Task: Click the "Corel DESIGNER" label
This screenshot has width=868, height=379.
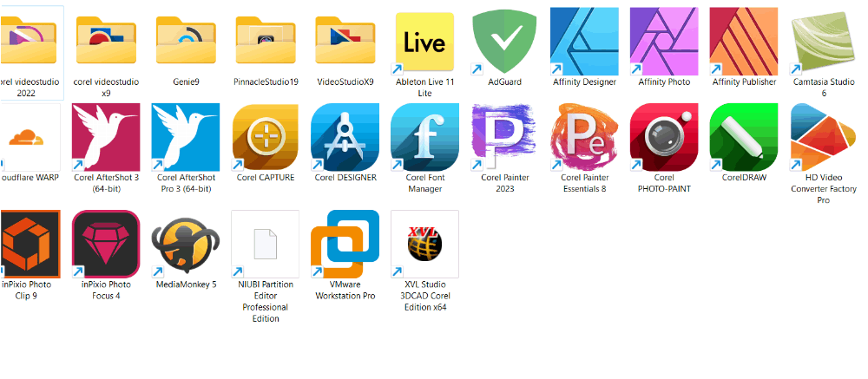Action: [345, 178]
